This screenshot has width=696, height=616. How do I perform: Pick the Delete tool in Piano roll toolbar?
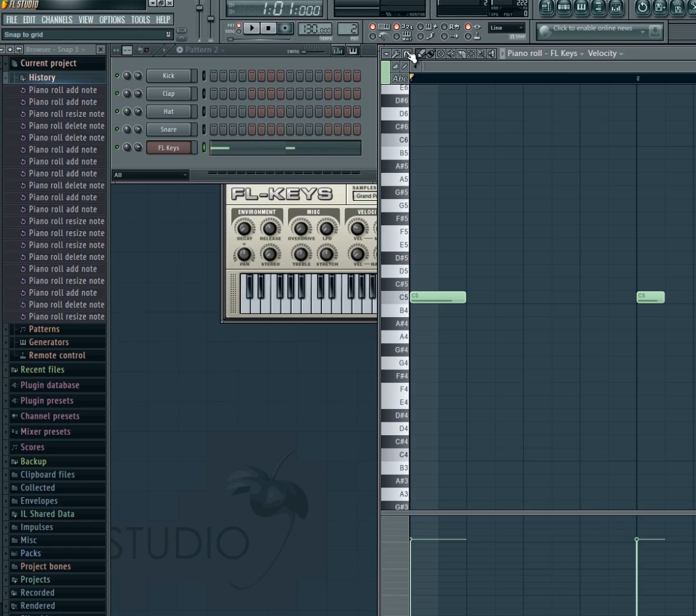click(441, 54)
